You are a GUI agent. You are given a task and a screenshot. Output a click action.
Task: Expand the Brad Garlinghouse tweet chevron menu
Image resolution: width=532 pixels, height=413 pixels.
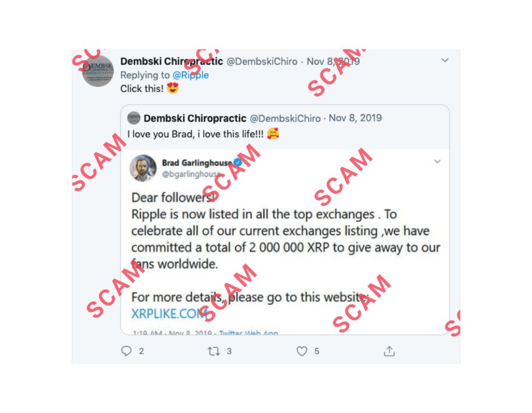tap(437, 161)
